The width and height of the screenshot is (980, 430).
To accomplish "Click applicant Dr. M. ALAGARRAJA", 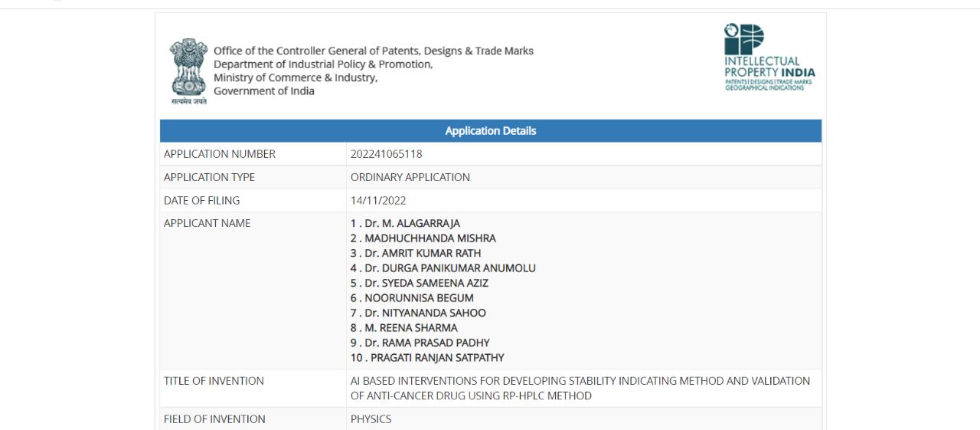I will [405, 224].
